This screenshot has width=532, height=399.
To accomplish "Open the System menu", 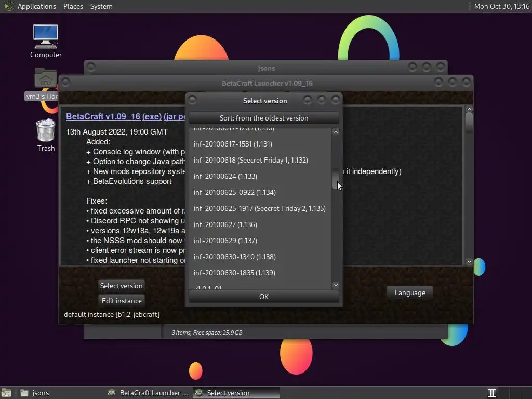I will pyautogui.click(x=101, y=6).
